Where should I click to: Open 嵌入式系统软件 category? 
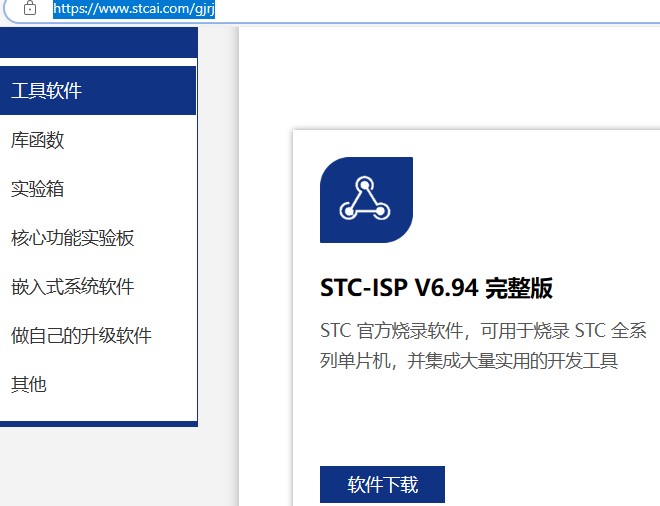click(72, 287)
